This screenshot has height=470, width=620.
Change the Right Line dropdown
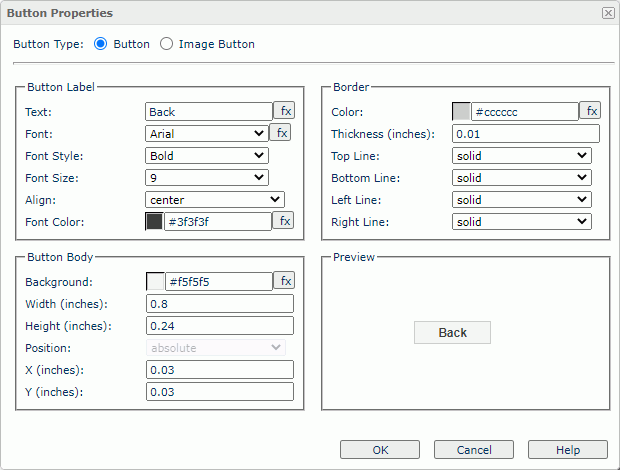coord(521,222)
